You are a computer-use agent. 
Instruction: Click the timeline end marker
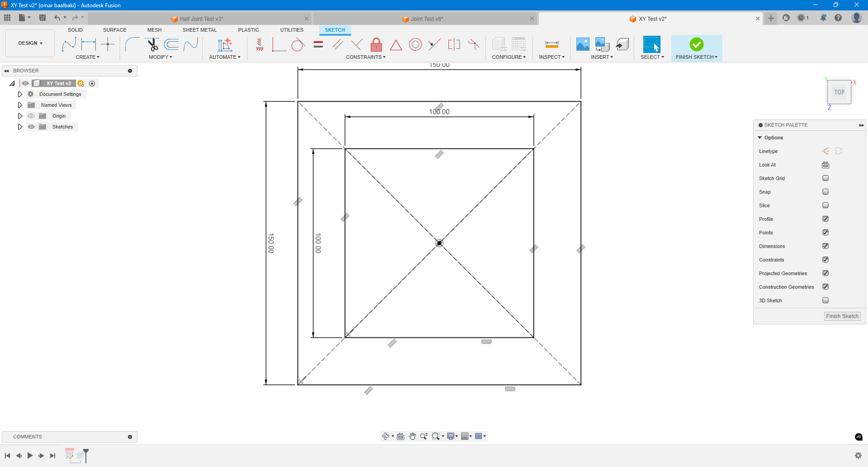coord(86,455)
